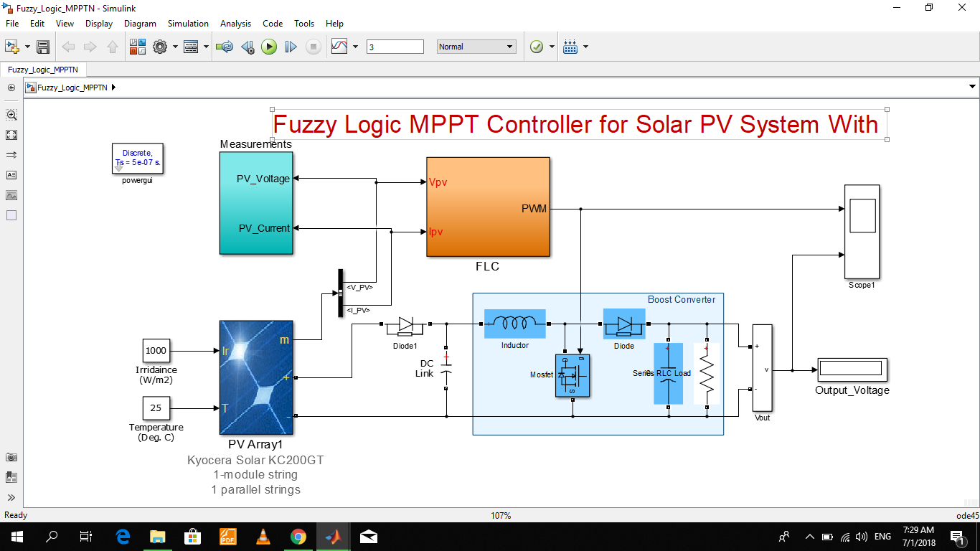Click the Back navigation arrow in the toolbar

[69, 47]
